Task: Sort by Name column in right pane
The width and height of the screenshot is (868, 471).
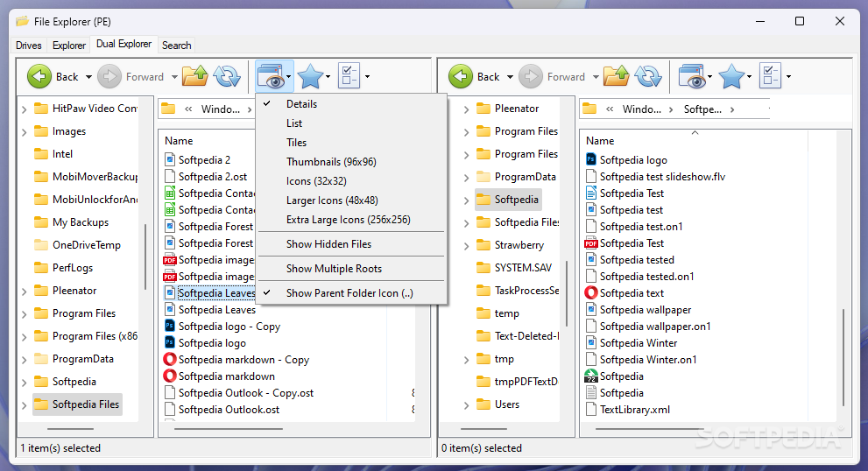Action: 695,141
